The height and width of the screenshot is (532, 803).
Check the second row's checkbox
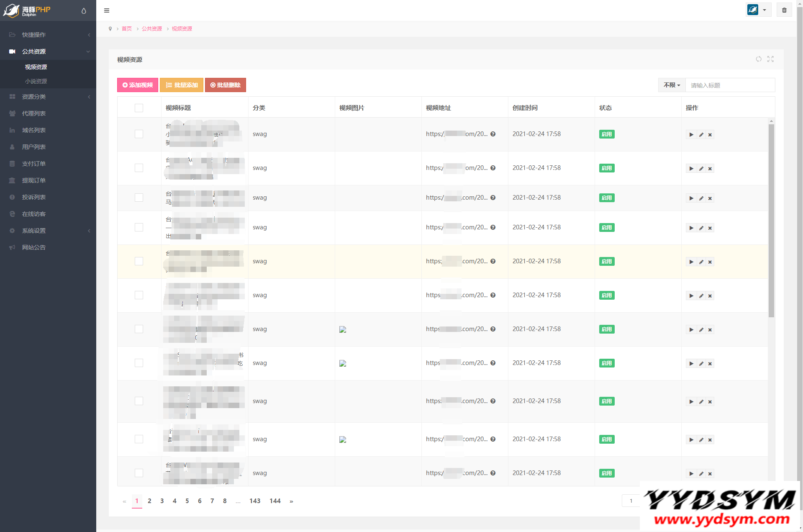click(x=139, y=168)
